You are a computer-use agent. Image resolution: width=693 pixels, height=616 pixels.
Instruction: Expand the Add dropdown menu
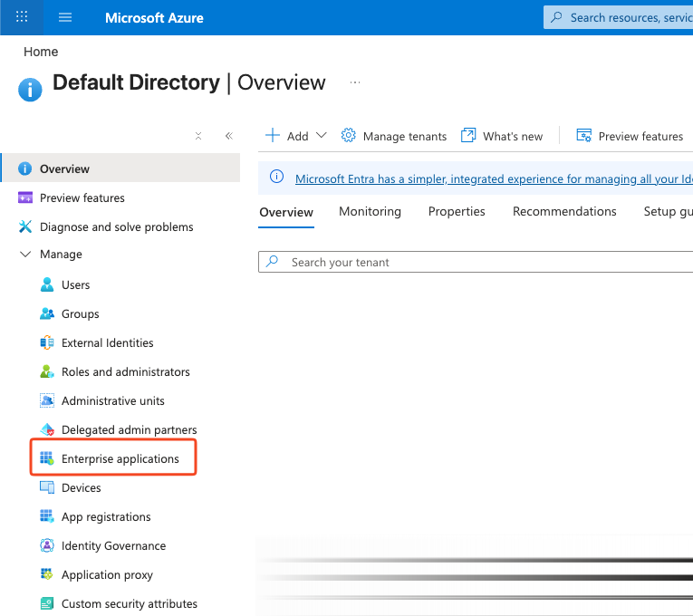click(x=296, y=136)
